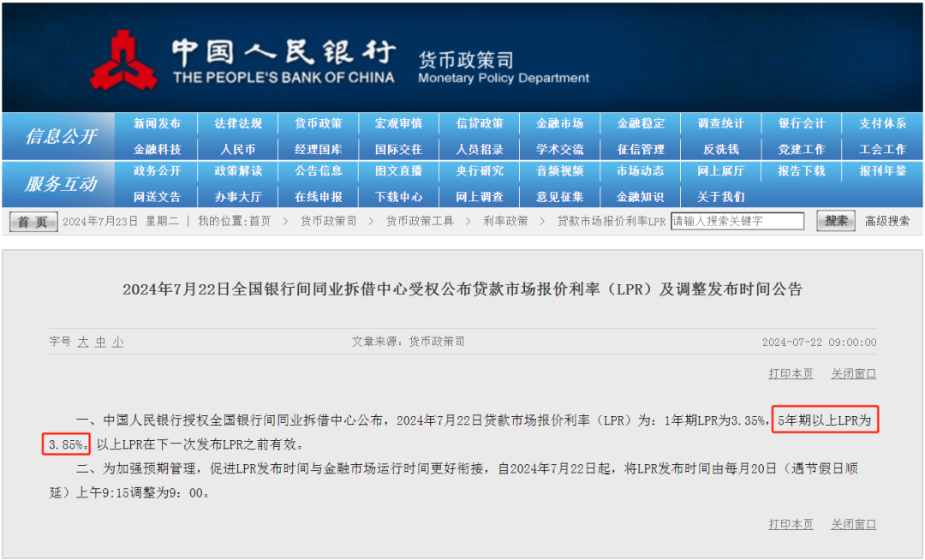
Task: Open 关于我们 menu item
Action: pyautogui.click(x=721, y=197)
